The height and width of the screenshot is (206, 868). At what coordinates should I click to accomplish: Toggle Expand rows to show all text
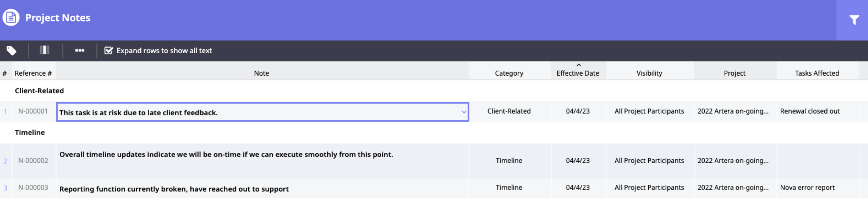coord(109,50)
